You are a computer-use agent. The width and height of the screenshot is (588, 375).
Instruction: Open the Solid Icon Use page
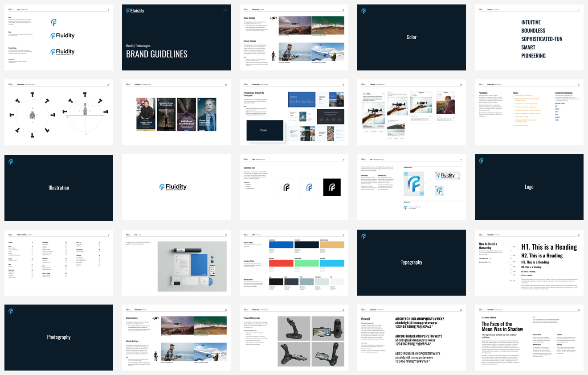coord(294,188)
